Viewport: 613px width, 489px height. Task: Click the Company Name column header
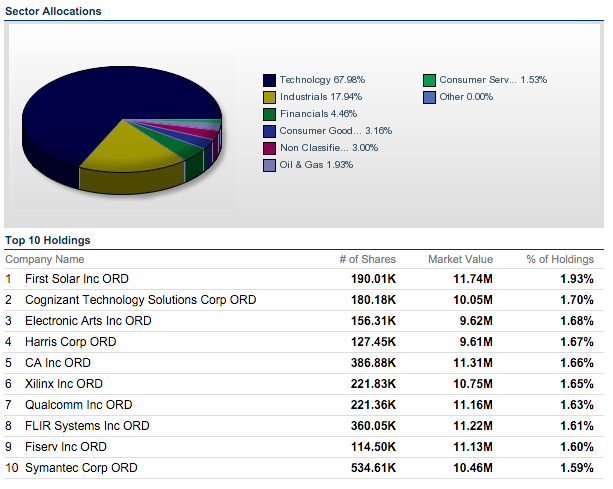(x=45, y=259)
